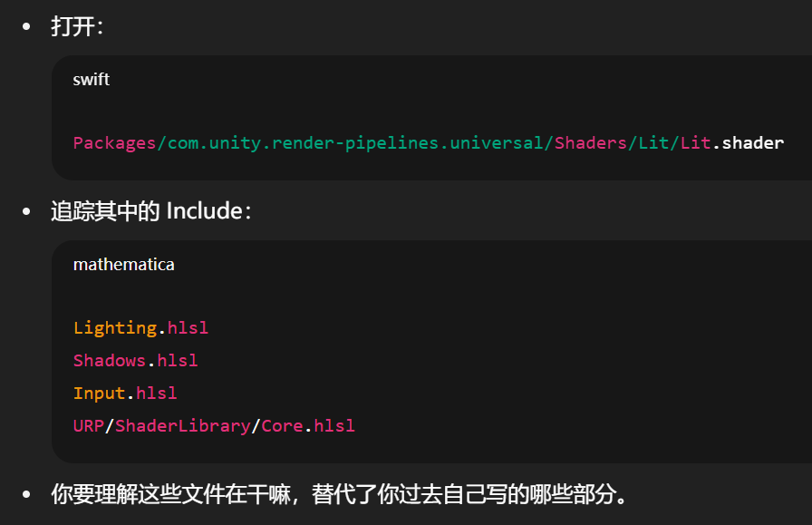Viewport: 812px width, 525px height.
Task: Click the sentence starting '你要理解这些文件在干嘛'
Action: pos(339,494)
